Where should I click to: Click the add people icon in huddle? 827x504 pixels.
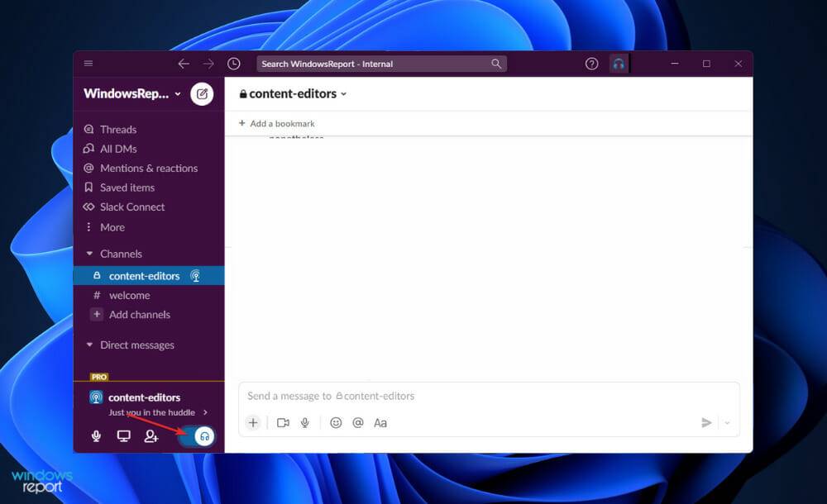tap(151, 436)
